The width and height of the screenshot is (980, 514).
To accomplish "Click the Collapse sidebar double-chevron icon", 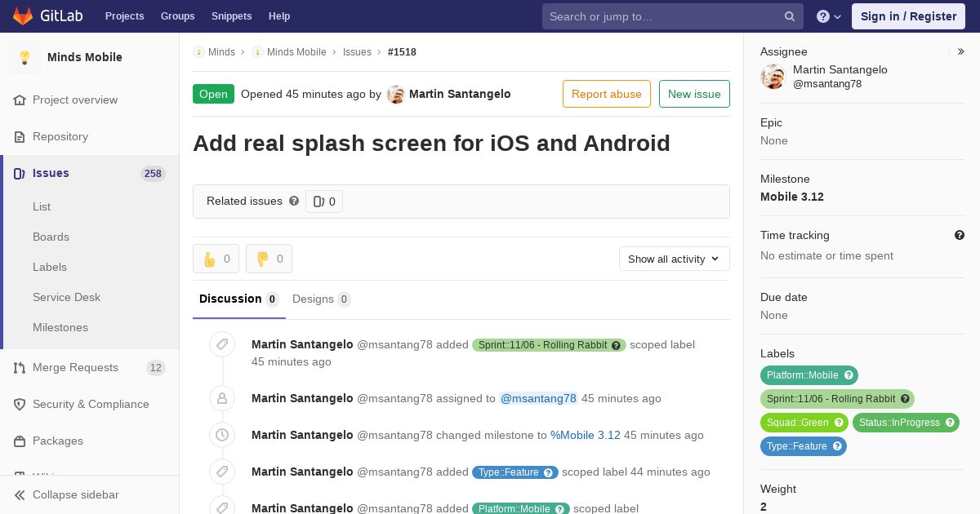I will point(20,494).
